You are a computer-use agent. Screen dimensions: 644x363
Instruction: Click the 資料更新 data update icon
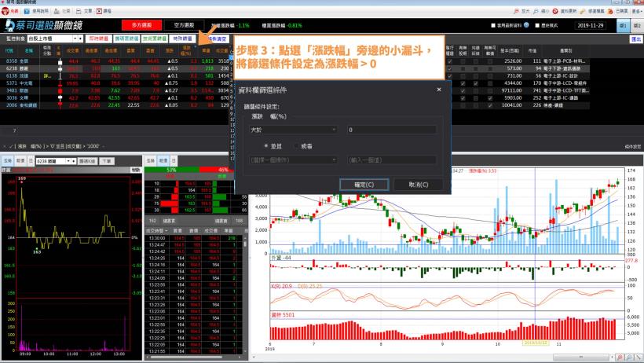coord(555,11)
